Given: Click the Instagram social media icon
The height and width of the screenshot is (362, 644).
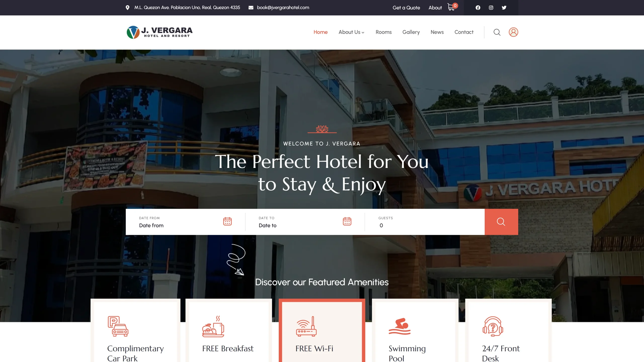Looking at the screenshot, I should 491,8.
